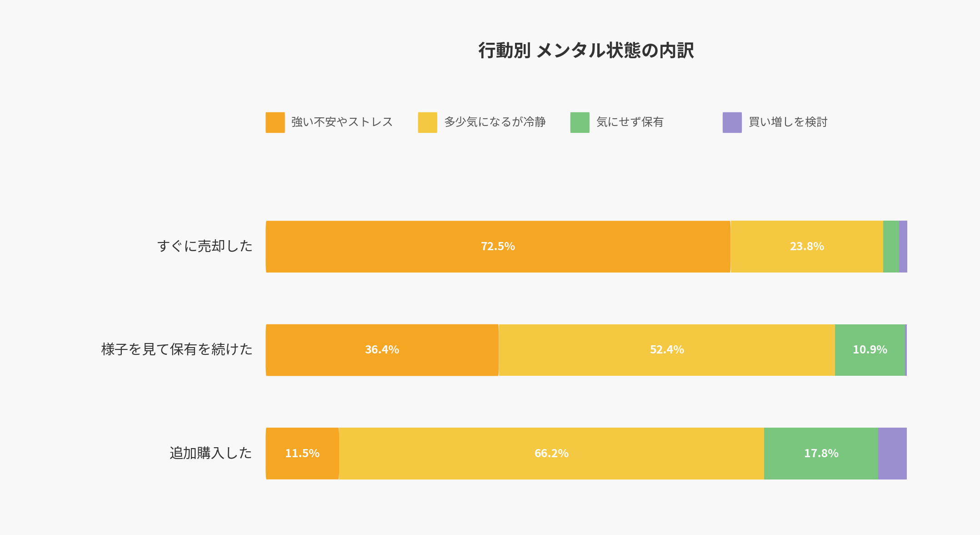Select the purple 買い増しを検討 legend swatch
The width and height of the screenshot is (980, 535).
click(x=732, y=122)
